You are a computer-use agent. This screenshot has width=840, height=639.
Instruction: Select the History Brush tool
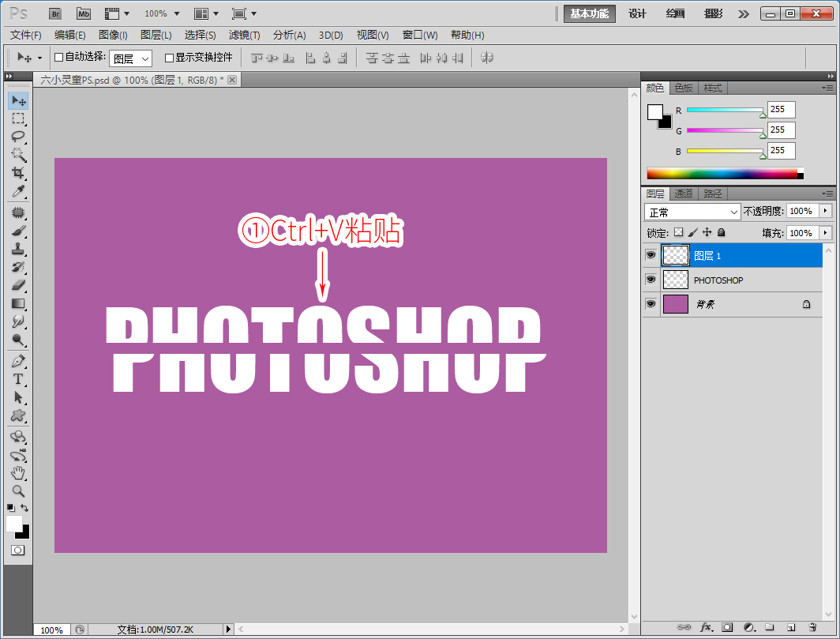(18, 267)
